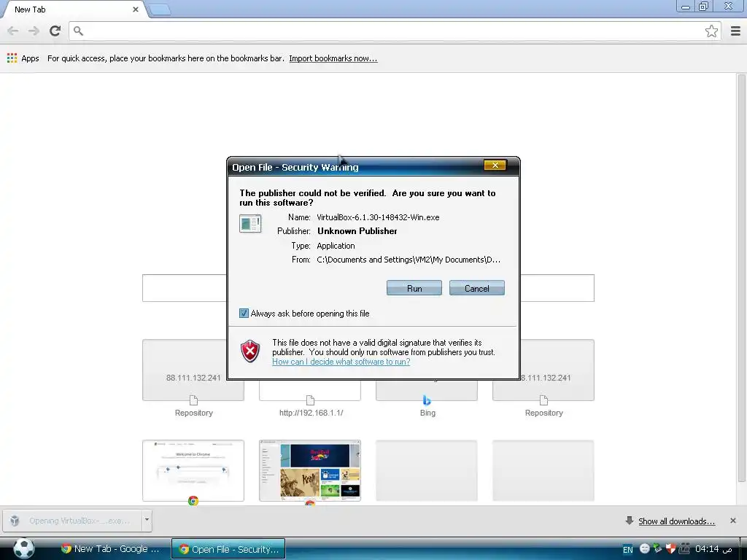Click the application file icon in the dialog
The width and height of the screenshot is (747, 560).
pyautogui.click(x=250, y=223)
